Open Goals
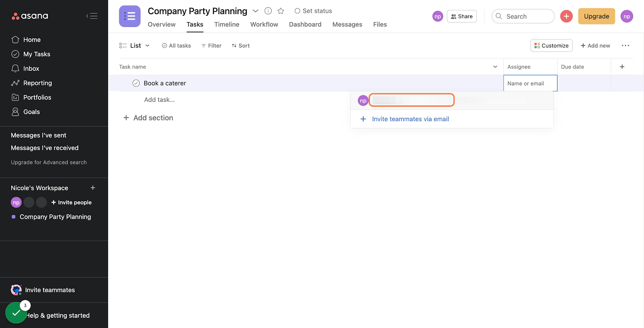Screen dimensions: 644x328 click(x=26, y=112)
